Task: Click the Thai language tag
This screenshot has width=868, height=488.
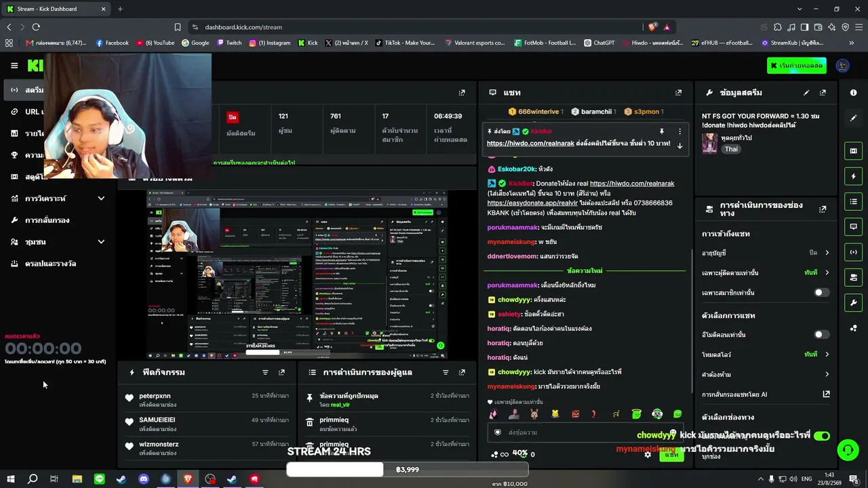Action: [x=731, y=149]
